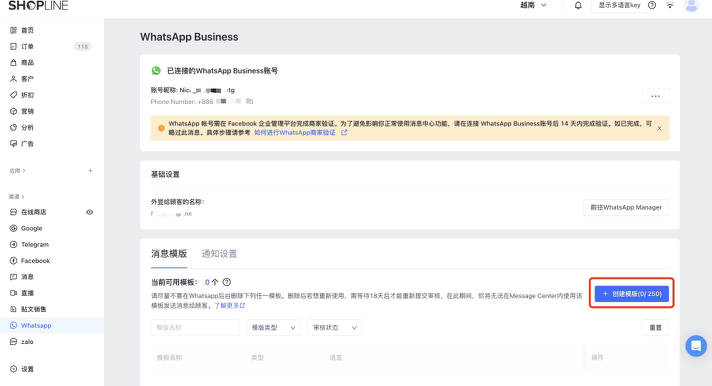
Task: Open the blue chat support bubble
Action: point(696,346)
